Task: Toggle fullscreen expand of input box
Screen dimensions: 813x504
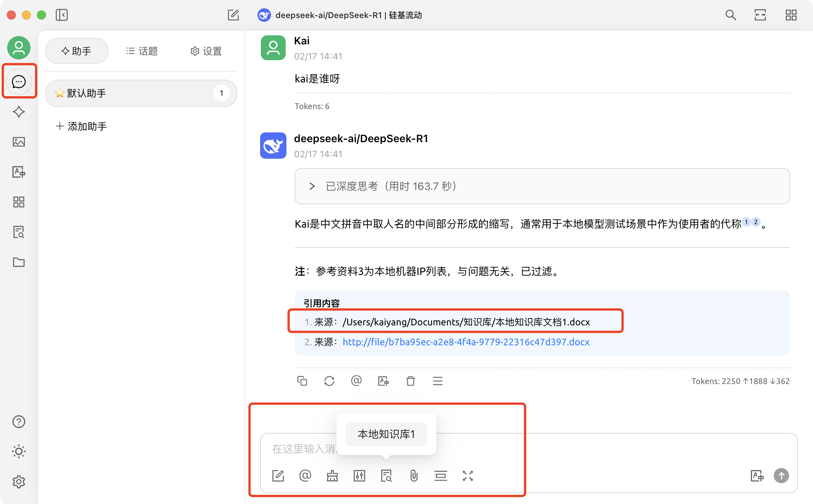Action: tap(468, 476)
